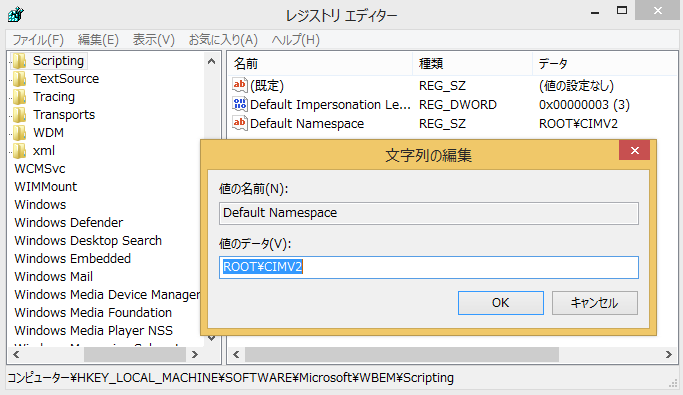Click tree pane horizontal scroll right arrow

click(x=195, y=354)
